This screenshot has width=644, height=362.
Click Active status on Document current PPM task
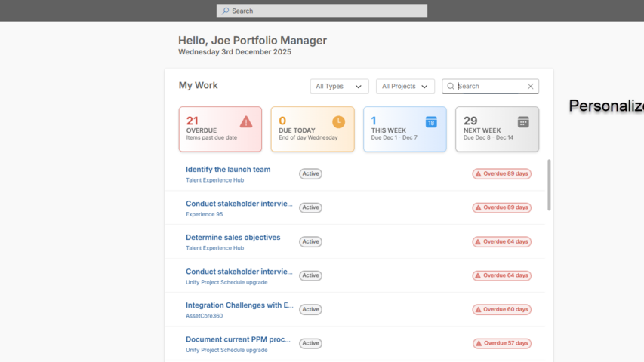coord(310,343)
